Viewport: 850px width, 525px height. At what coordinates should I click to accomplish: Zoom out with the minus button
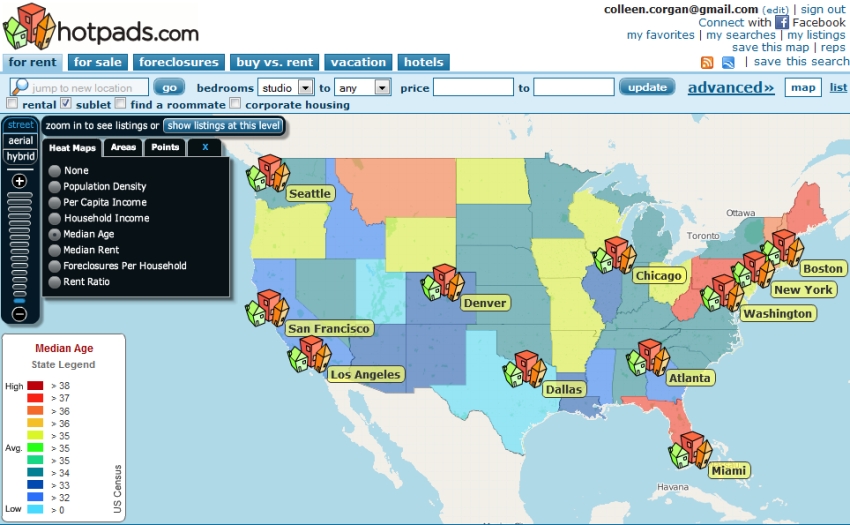(x=20, y=314)
